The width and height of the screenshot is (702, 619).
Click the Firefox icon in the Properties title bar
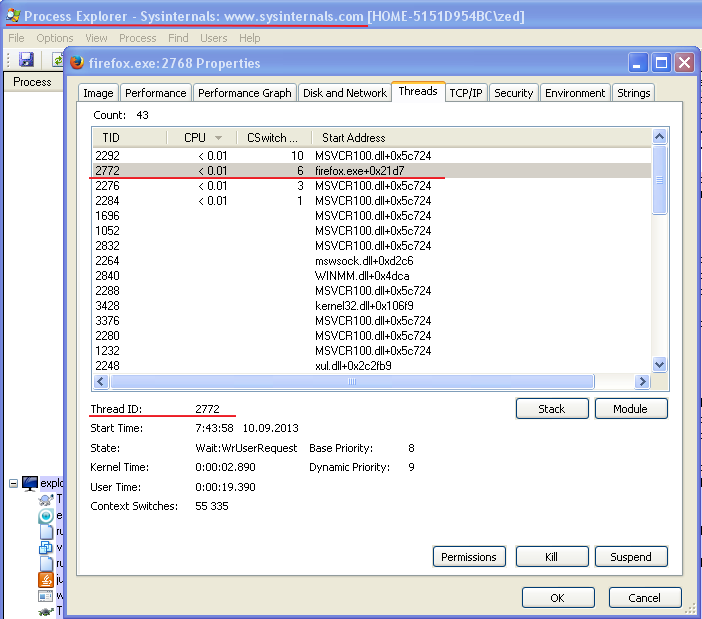pos(76,63)
